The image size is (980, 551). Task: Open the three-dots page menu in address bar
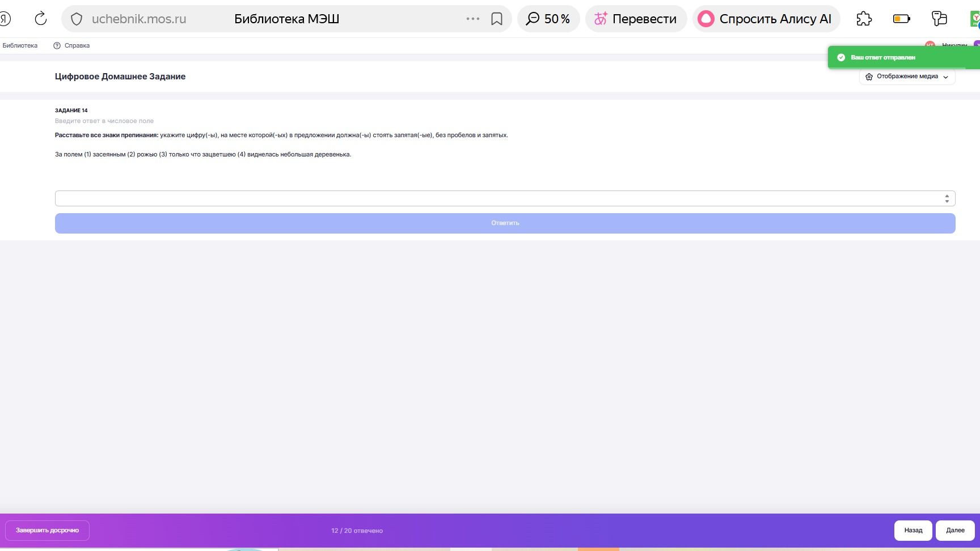[x=472, y=19]
